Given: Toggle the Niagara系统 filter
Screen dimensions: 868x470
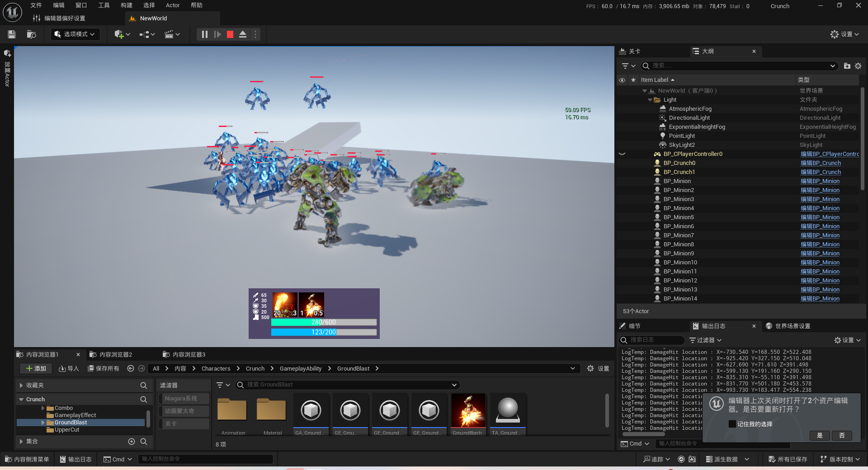Looking at the screenshot, I should [184, 399].
